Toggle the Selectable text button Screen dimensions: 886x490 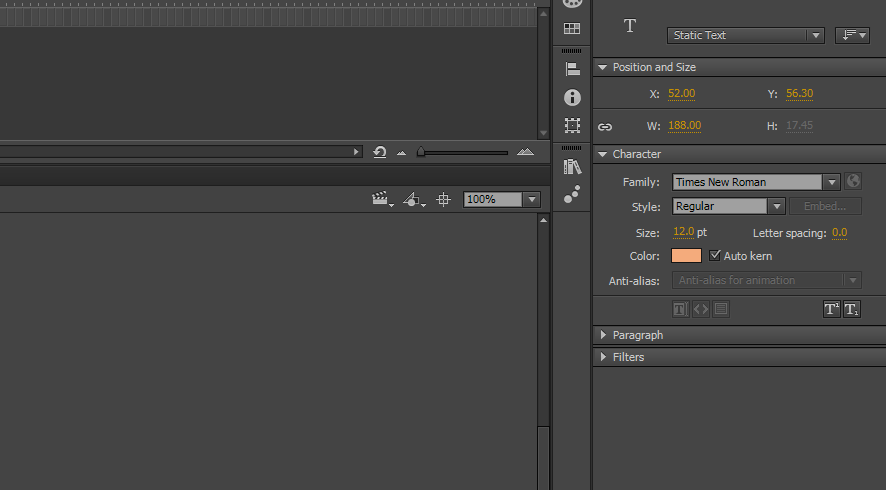click(x=680, y=309)
